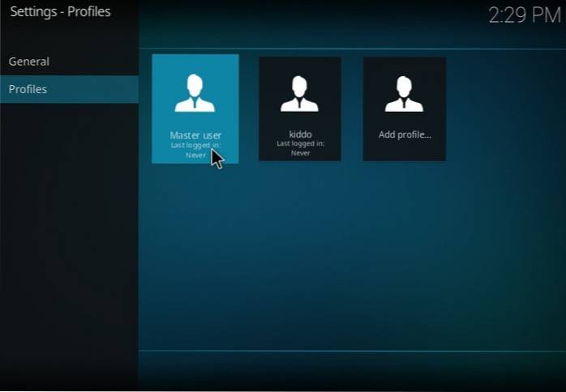The width and height of the screenshot is (566, 392).
Task: Choose the Add profile tile
Action: pos(404,109)
